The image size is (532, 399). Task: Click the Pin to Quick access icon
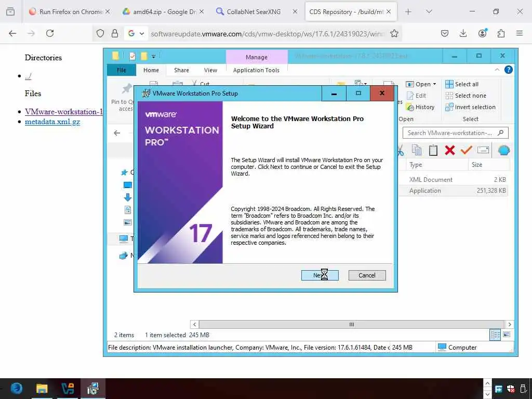pyautogui.click(x=126, y=89)
